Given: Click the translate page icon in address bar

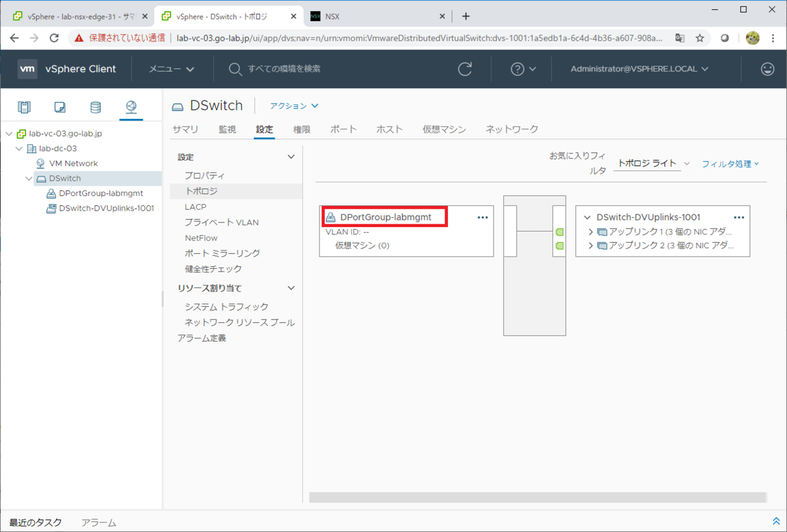Looking at the screenshot, I should (680, 38).
